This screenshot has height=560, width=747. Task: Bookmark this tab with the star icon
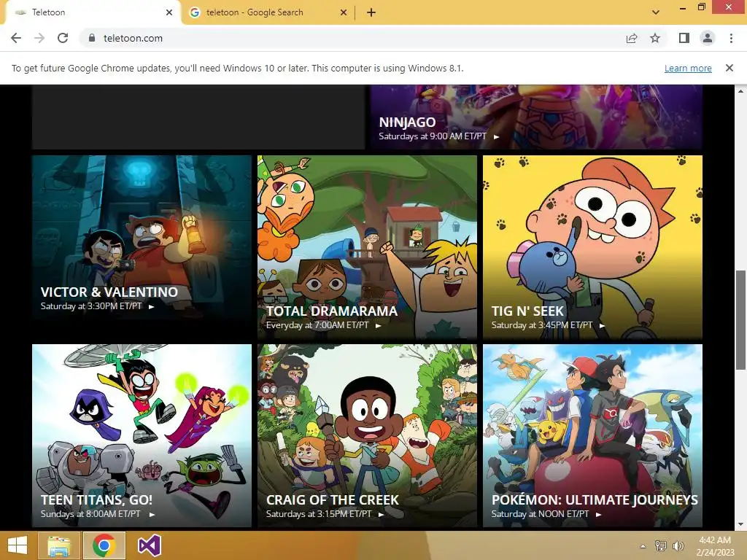click(655, 38)
